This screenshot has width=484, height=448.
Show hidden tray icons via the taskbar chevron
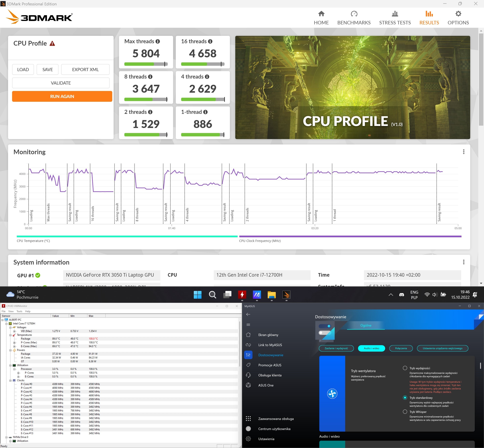point(391,295)
